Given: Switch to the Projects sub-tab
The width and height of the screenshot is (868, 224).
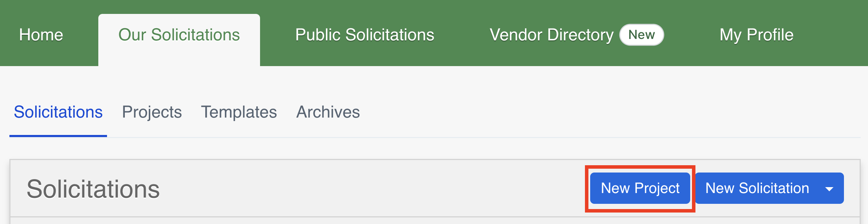Looking at the screenshot, I should click(152, 112).
